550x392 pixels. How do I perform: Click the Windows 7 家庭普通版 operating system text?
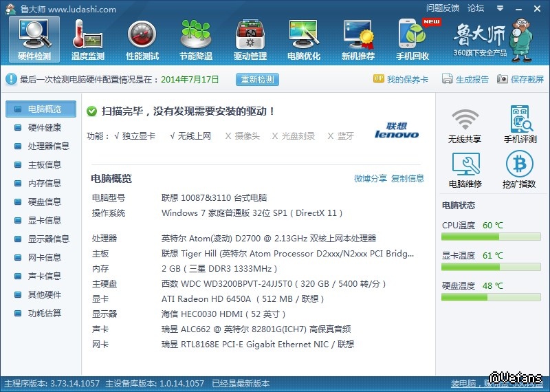tap(252, 213)
